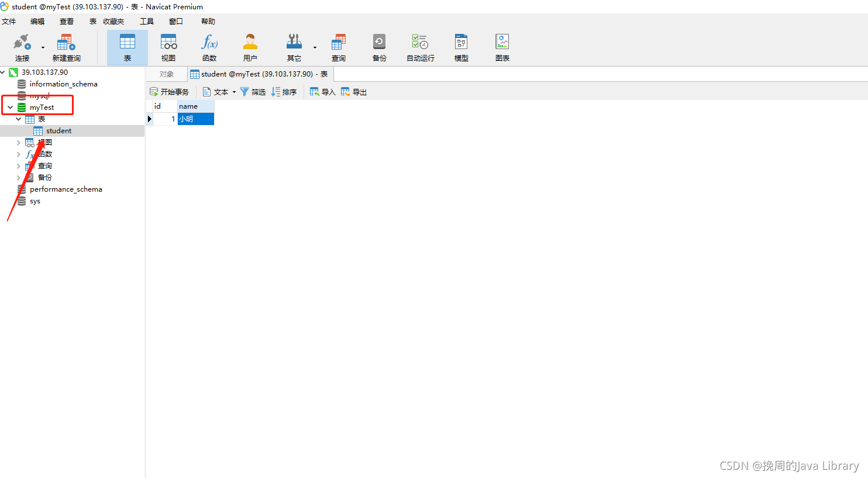Image resolution: width=868 pixels, height=478 pixels.
Task: Open the 自动运行 automation toolbar icon
Action: coord(421,47)
